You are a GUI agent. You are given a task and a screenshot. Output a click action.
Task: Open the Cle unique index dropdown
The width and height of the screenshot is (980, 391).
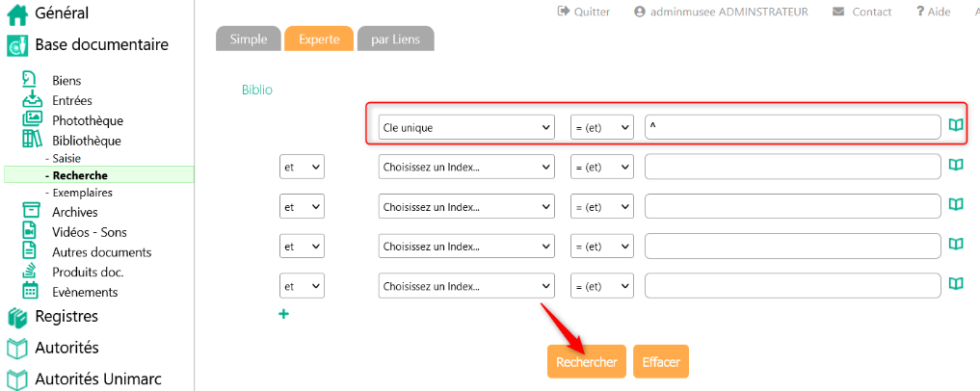[x=466, y=127]
